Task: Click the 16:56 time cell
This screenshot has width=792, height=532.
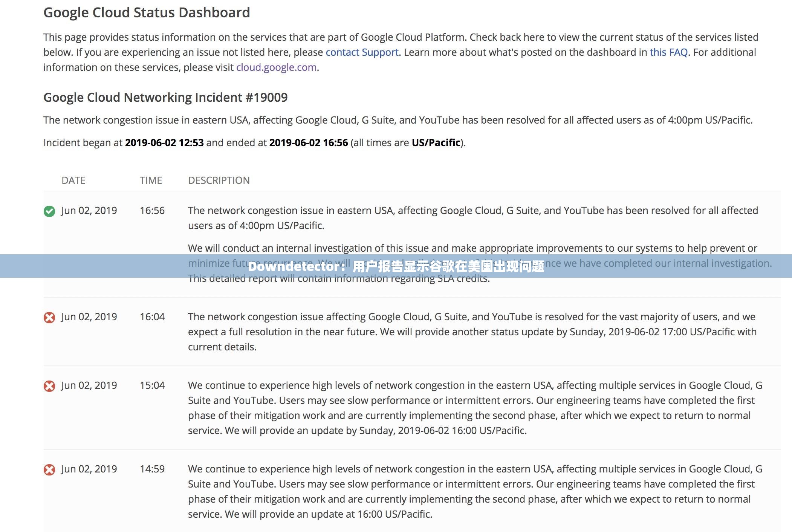Action: tap(152, 211)
